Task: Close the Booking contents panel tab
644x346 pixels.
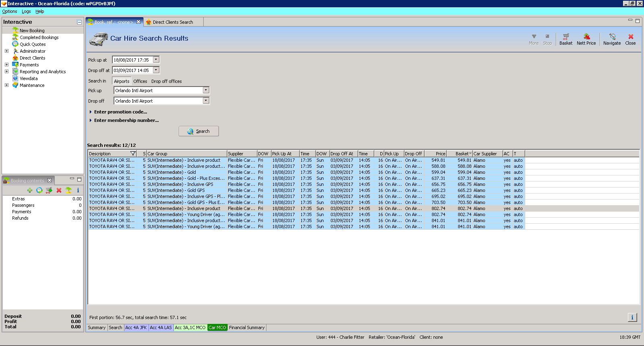Action: tap(50, 180)
